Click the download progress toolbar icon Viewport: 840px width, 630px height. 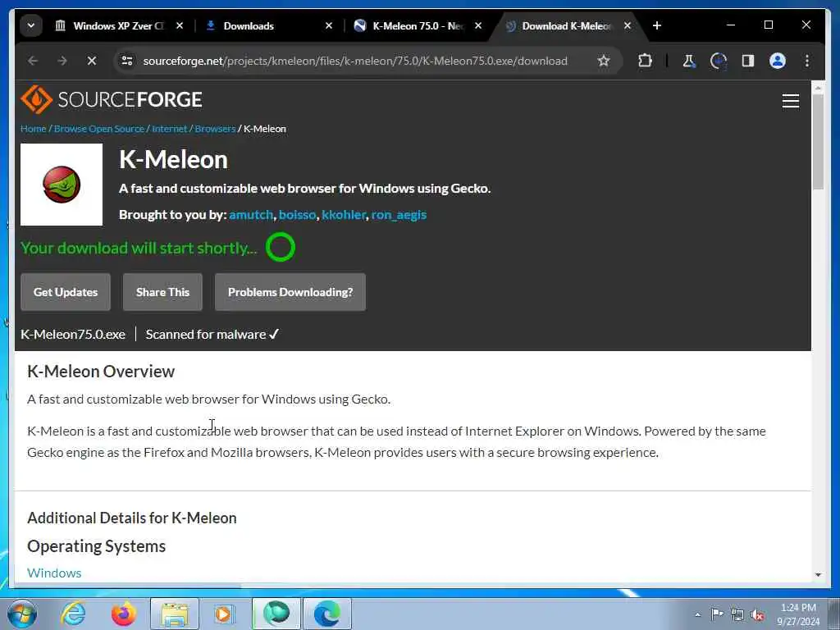(719, 61)
